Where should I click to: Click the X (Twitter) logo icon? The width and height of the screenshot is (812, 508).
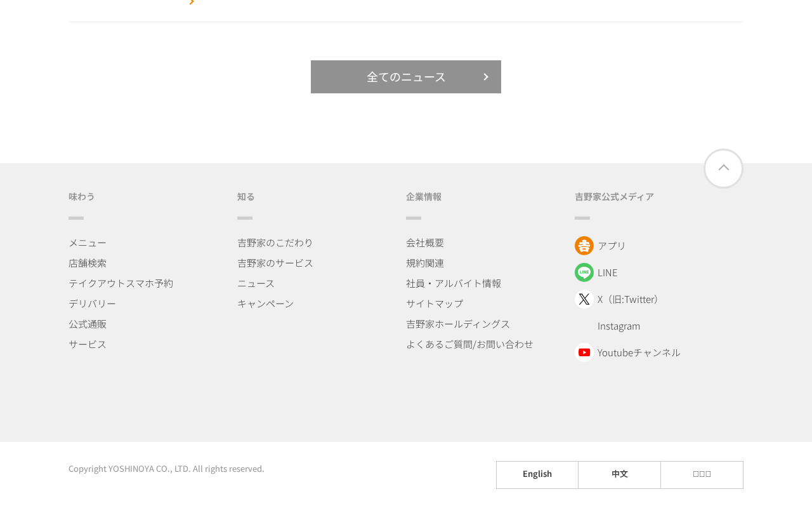click(584, 299)
